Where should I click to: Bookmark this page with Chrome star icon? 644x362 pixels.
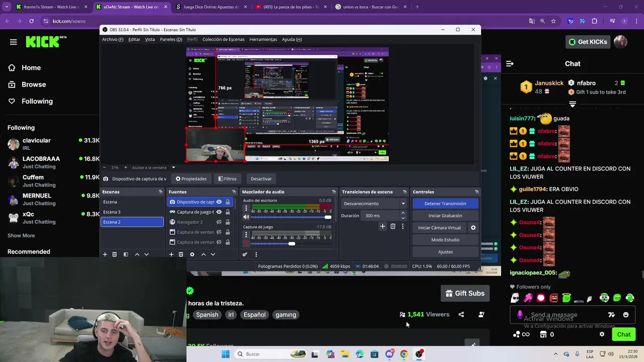(553, 21)
